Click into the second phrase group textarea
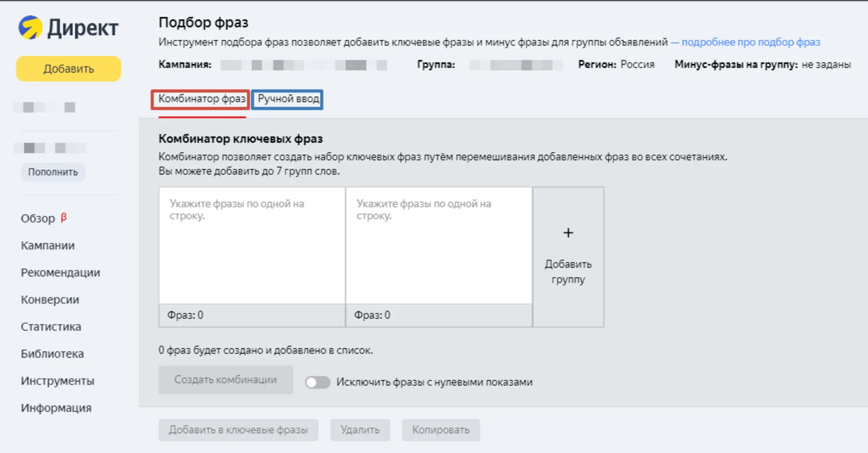This screenshot has width=868, height=453. (x=439, y=246)
